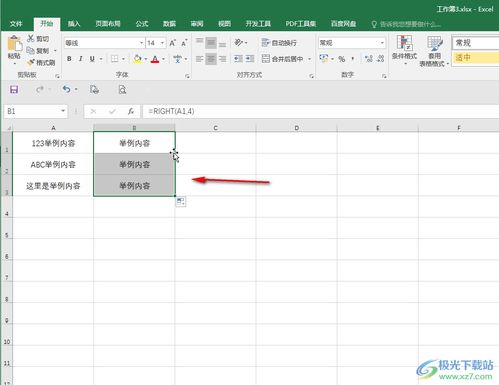Decrease font size with smaller A
Viewport: 499px width, 385px height.
pos(184,43)
